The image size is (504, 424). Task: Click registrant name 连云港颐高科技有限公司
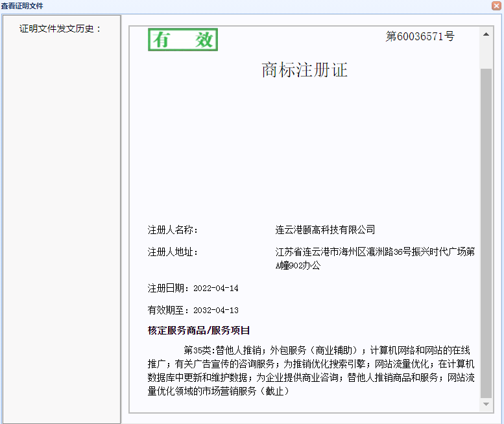pos(325,230)
